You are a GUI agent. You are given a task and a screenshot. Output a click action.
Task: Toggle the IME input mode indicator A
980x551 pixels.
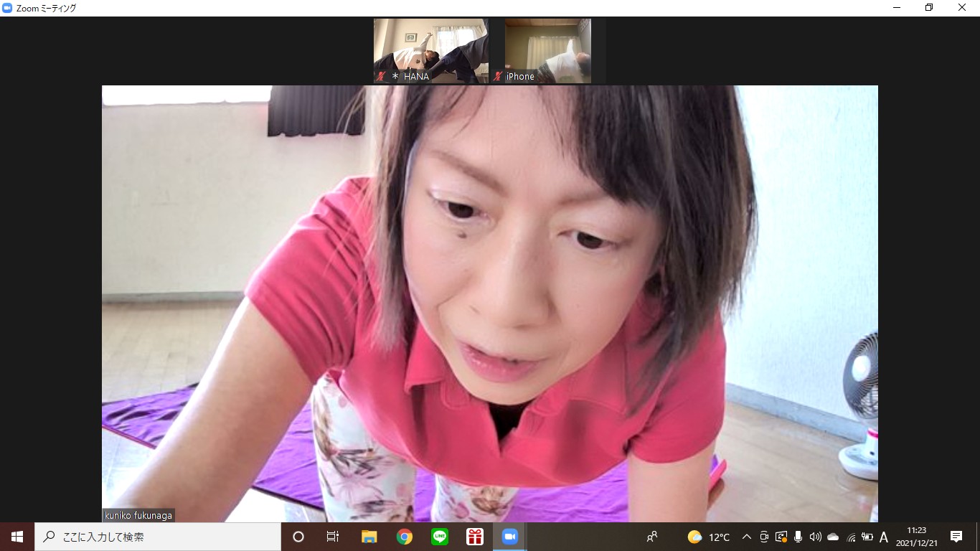pyautogui.click(x=884, y=537)
